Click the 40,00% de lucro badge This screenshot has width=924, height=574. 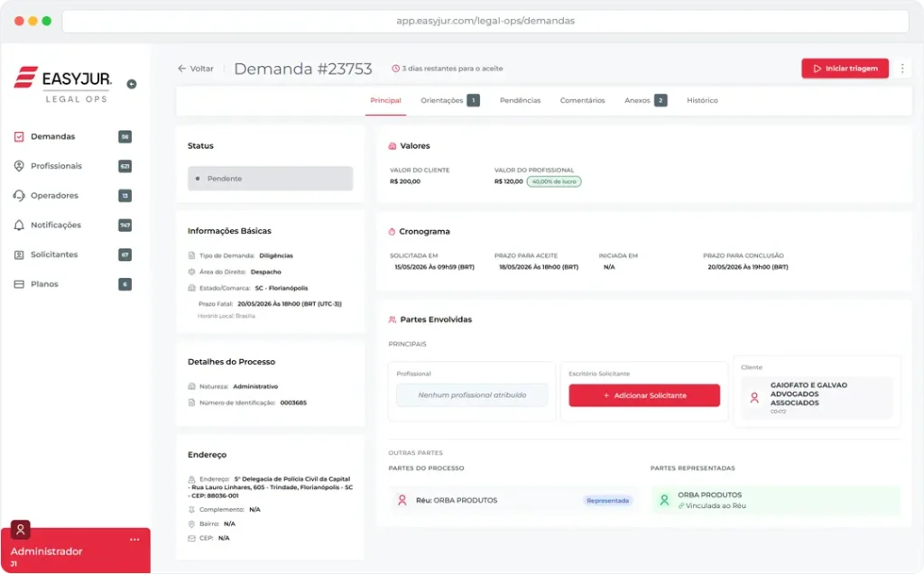(554, 181)
